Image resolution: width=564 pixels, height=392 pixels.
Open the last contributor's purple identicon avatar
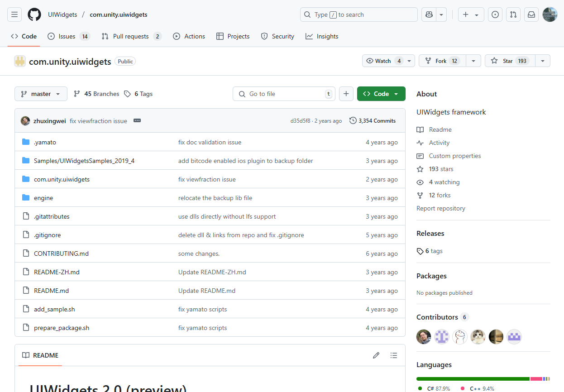pyautogui.click(x=514, y=337)
